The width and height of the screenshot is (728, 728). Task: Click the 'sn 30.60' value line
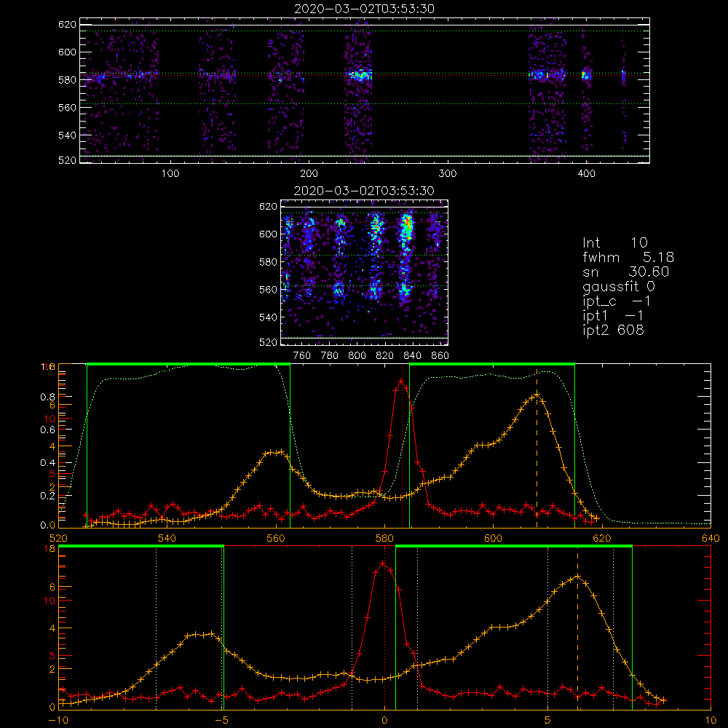coord(626,272)
